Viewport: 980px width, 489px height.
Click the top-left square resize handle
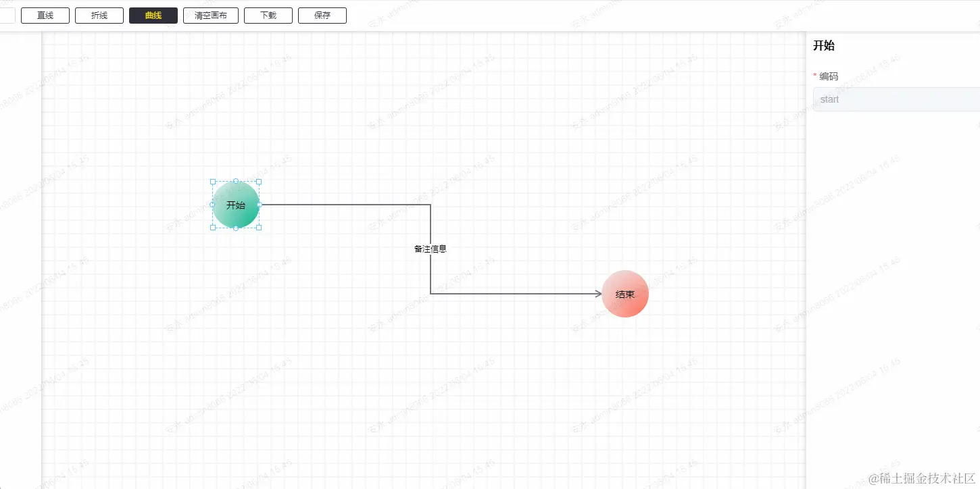(x=213, y=182)
